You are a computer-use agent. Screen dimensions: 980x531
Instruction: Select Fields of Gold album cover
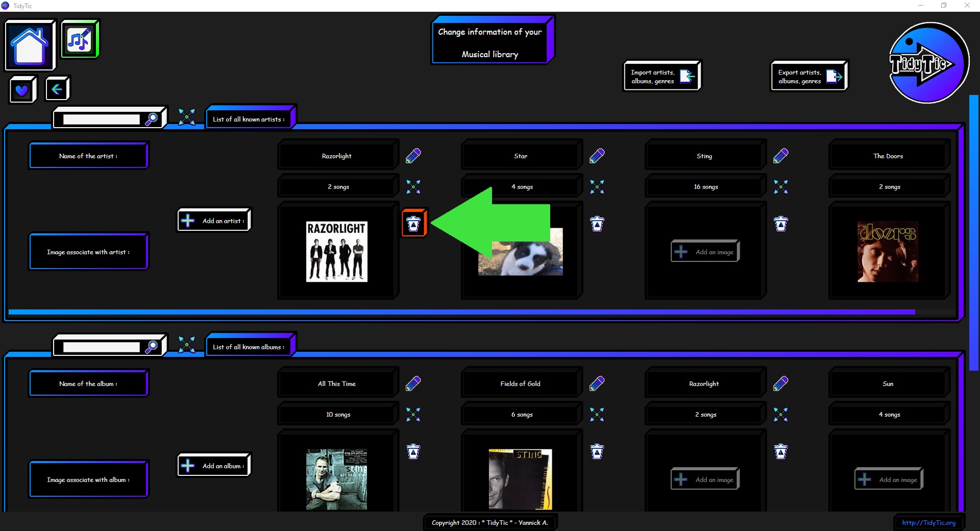click(x=521, y=479)
